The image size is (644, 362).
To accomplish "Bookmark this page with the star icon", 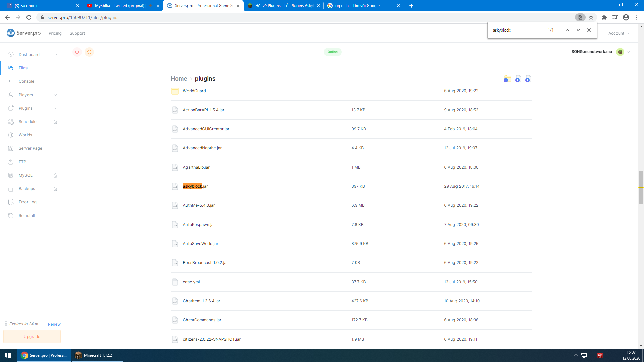I will (591, 17).
